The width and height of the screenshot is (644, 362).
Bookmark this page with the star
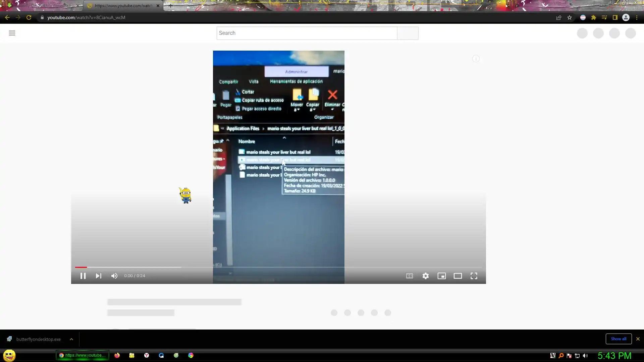(x=570, y=17)
